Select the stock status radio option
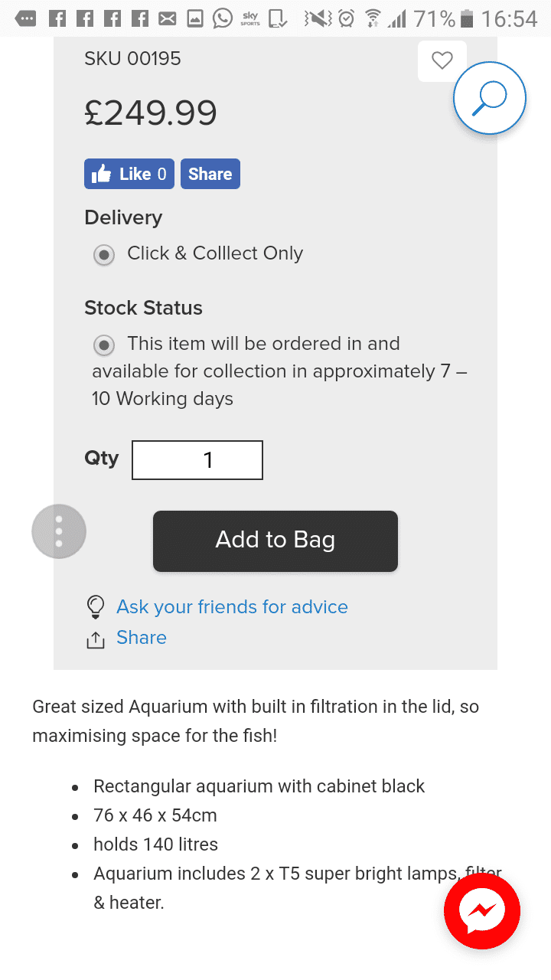 (104, 345)
